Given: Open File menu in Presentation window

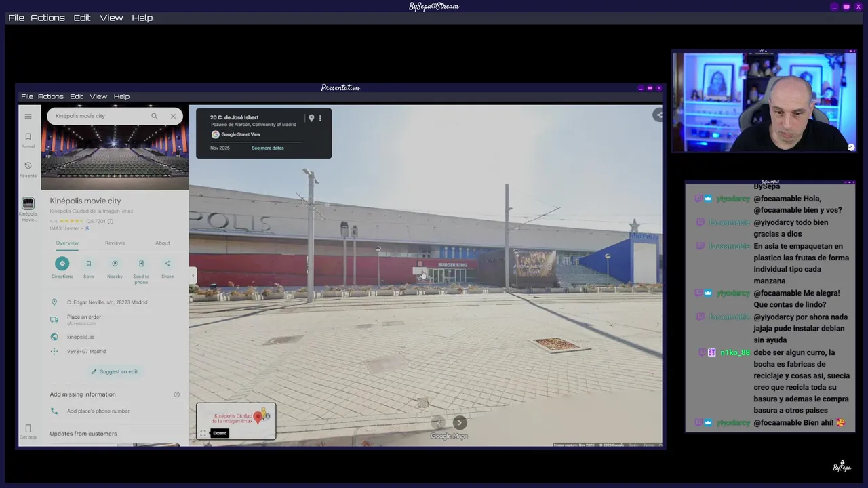Looking at the screenshot, I should point(27,96).
